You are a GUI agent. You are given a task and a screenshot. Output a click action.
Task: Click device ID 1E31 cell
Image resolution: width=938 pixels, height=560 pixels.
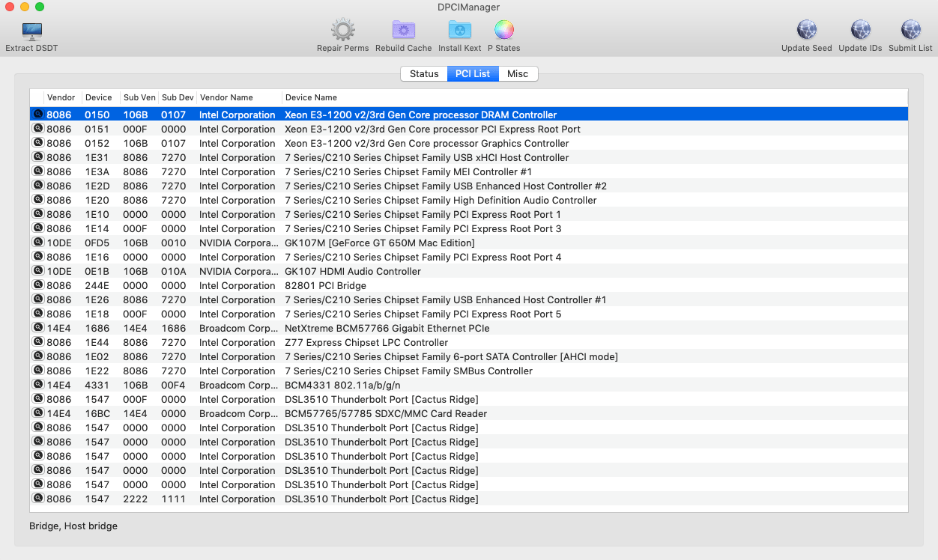(x=97, y=157)
